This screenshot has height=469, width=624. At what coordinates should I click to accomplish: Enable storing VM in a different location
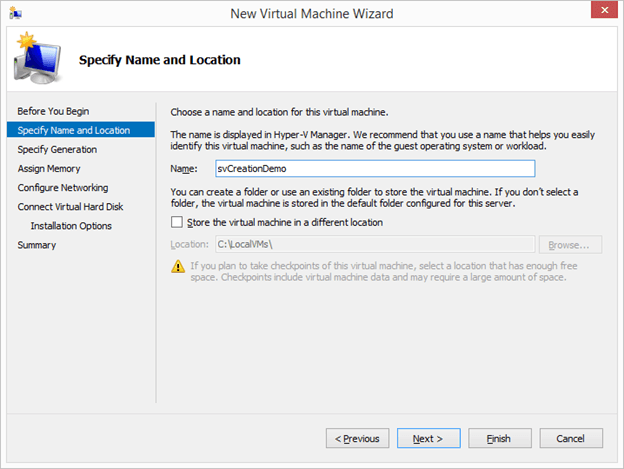pyautogui.click(x=177, y=222)
